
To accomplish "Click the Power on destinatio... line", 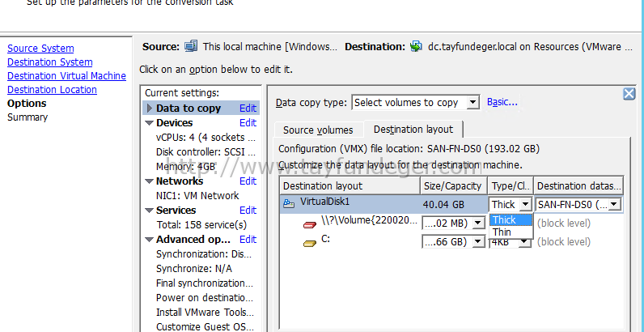I will [205, 298].
